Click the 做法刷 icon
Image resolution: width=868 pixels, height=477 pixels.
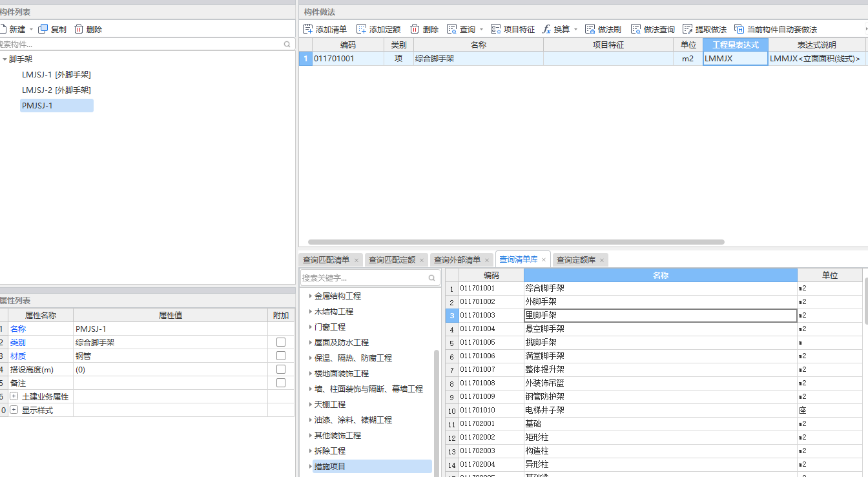coord(590,29)
